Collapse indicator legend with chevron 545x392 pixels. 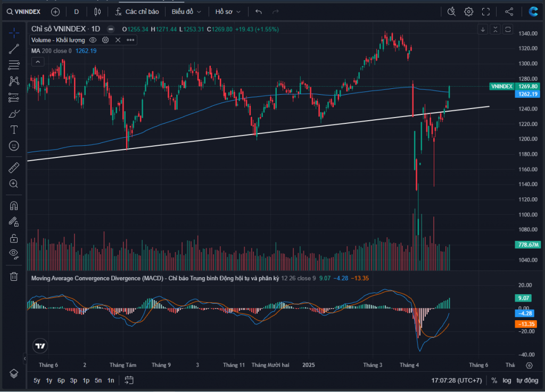pyautogui.click(x=38, y=62)
